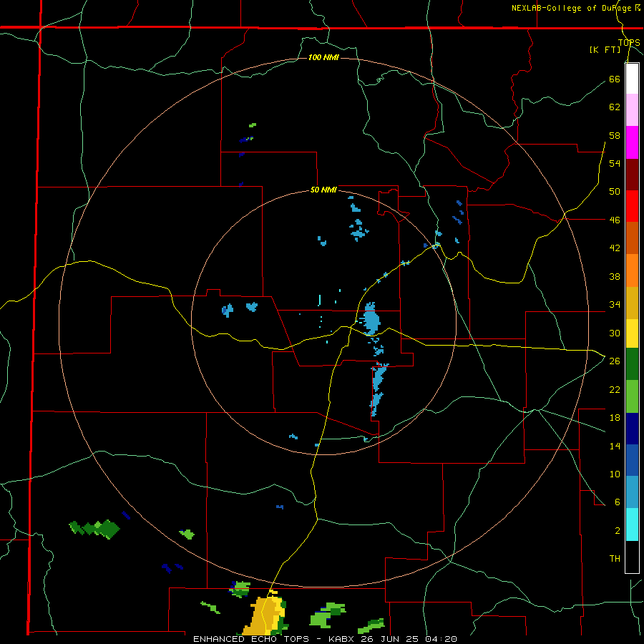The height and width of the screenshot is (644, 644).
Task: Click the dark green diamond-shaped echo cluster
Action: tap(95, 528)
